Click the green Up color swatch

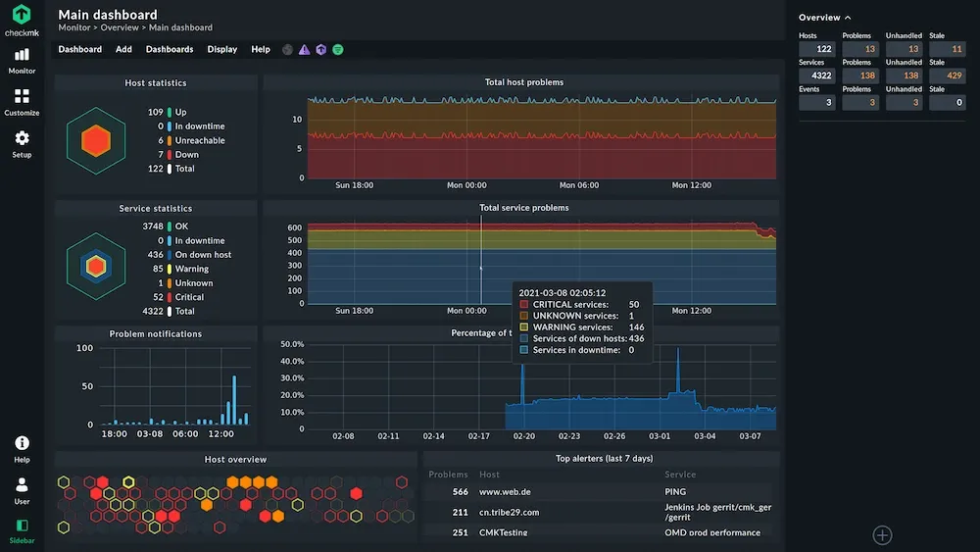170,113
